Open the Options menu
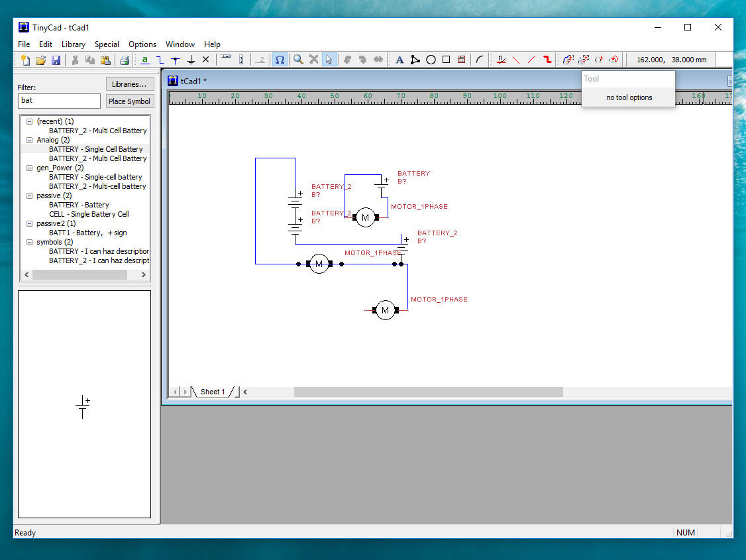Screen dimensions: 746x560 click(x=142, y=44)
